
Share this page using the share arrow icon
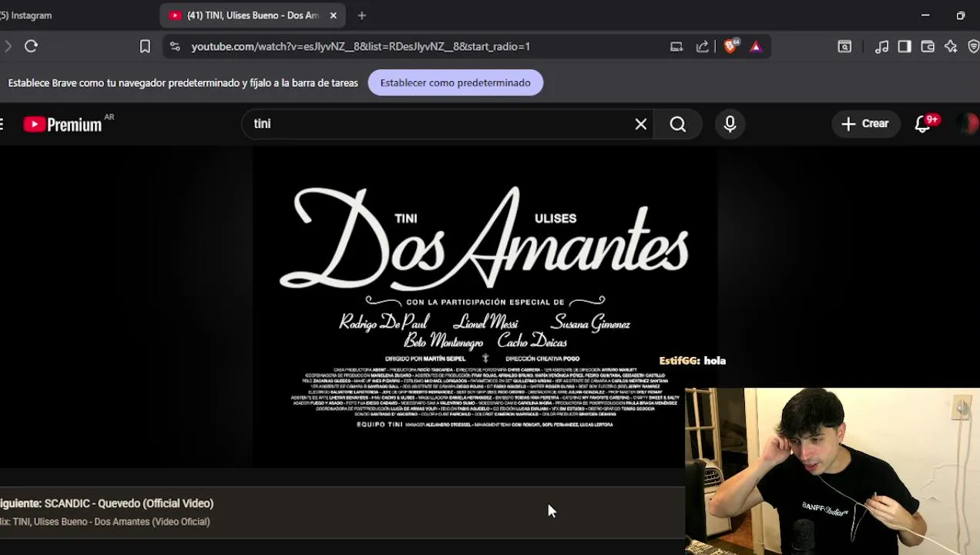702,46
